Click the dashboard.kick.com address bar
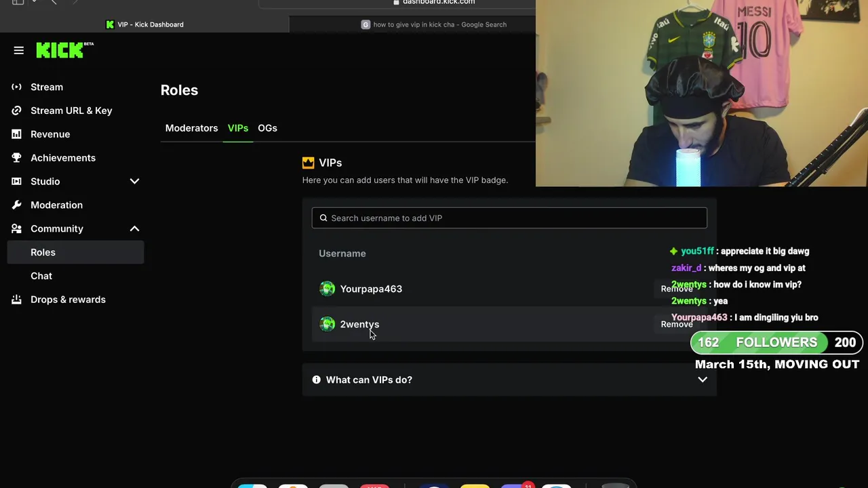Viewport: 868px width, 488px height. [x=434, y=3]
